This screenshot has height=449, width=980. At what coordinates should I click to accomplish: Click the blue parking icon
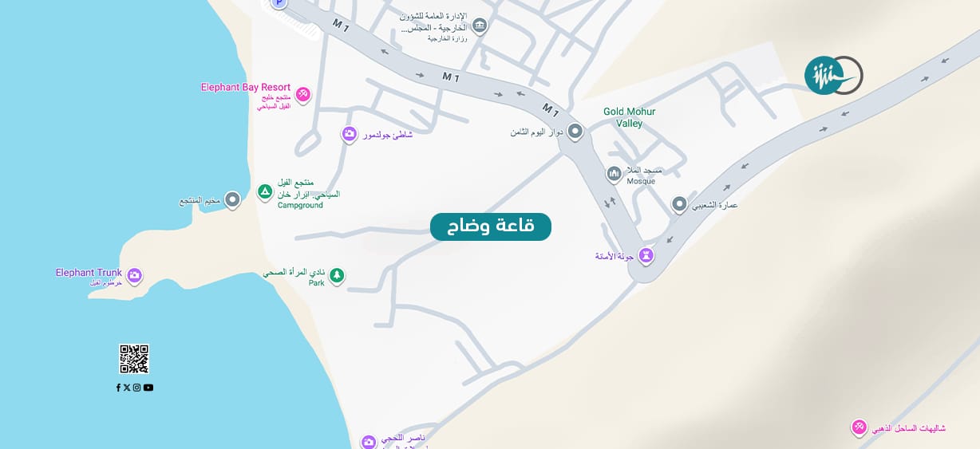click(x=278, y=3)
